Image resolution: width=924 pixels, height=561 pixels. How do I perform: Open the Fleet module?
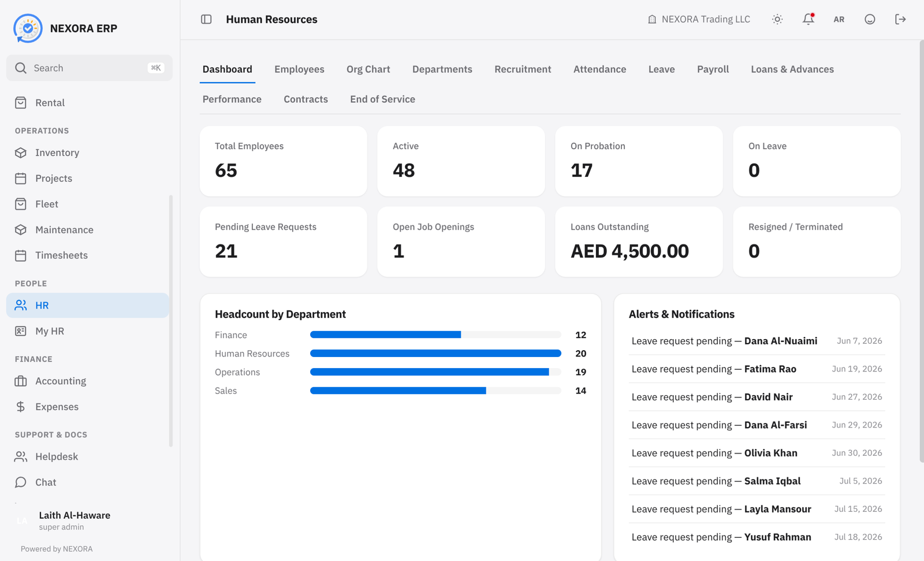coord(88,204)
